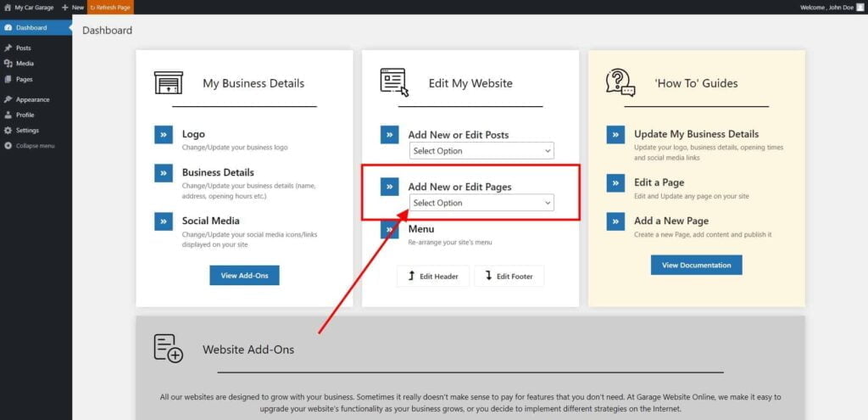Image resolution: width=868 pixels, height=420 pixels.
Task: Click the arrow icon beside Social Media
Action: [x=164, y=221]
